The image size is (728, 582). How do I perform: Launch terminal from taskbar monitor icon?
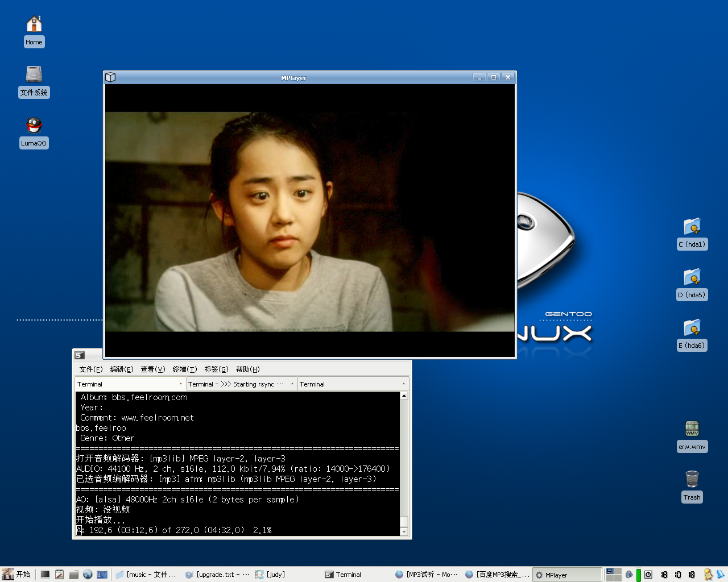pos(45,575)
